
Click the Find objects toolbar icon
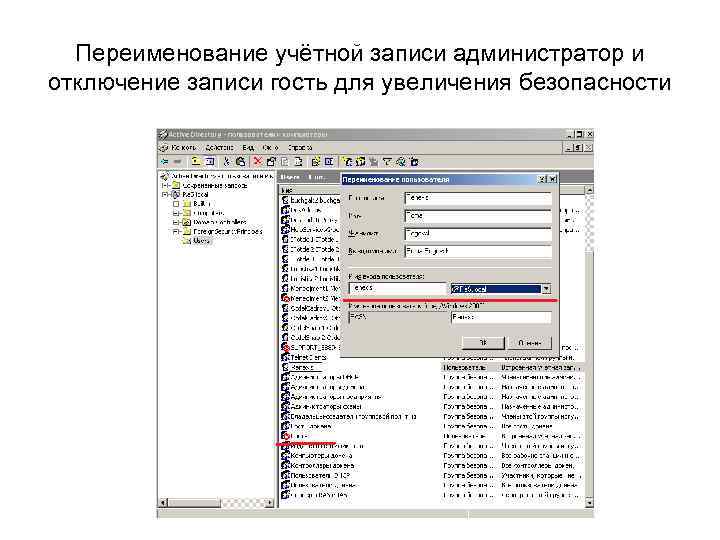click(401, 162)
